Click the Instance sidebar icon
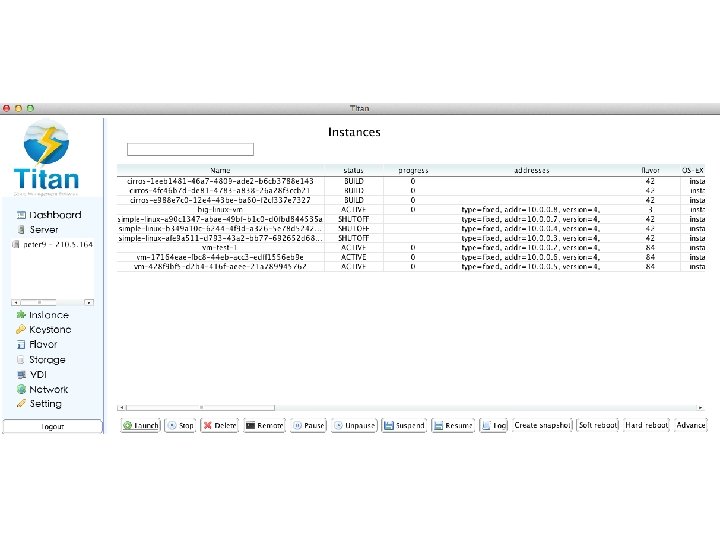 click(21, 315)
